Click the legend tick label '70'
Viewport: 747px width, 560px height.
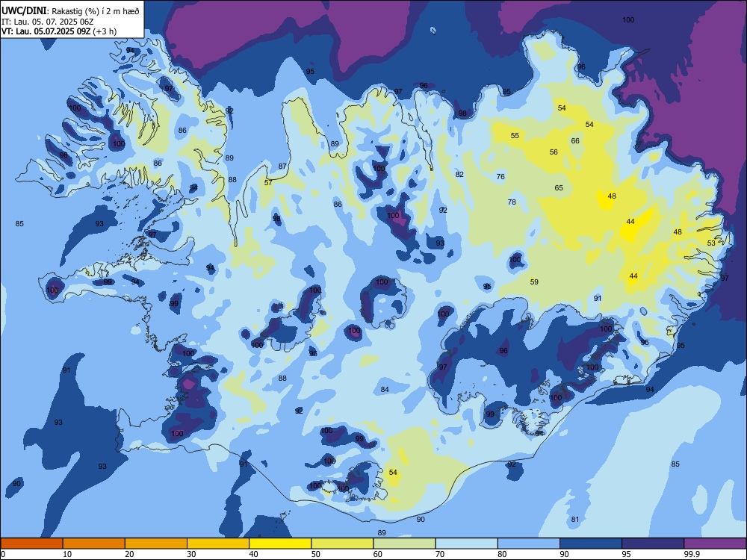pyautogui.click(x=440, y=554)
